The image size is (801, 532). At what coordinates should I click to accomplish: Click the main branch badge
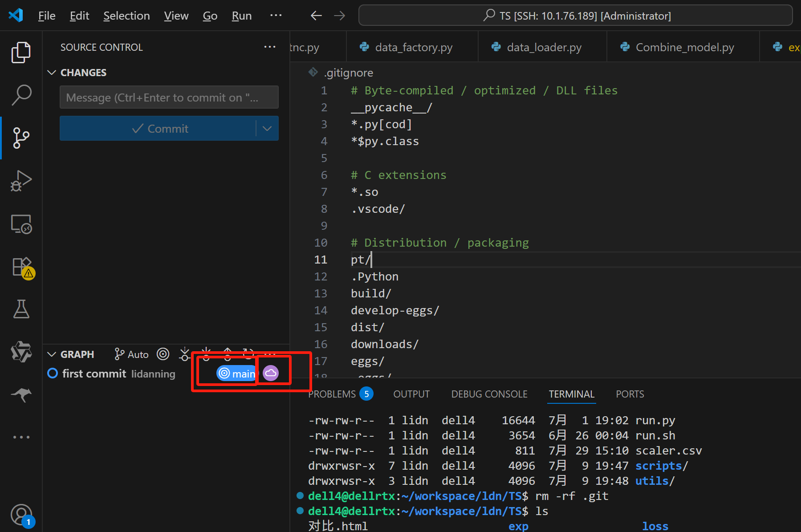(237, 374)
